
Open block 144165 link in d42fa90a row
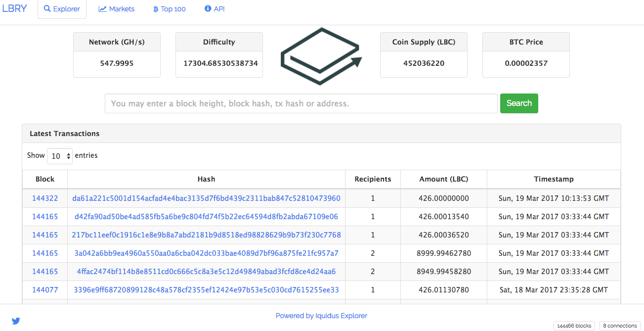pos(45,217)
